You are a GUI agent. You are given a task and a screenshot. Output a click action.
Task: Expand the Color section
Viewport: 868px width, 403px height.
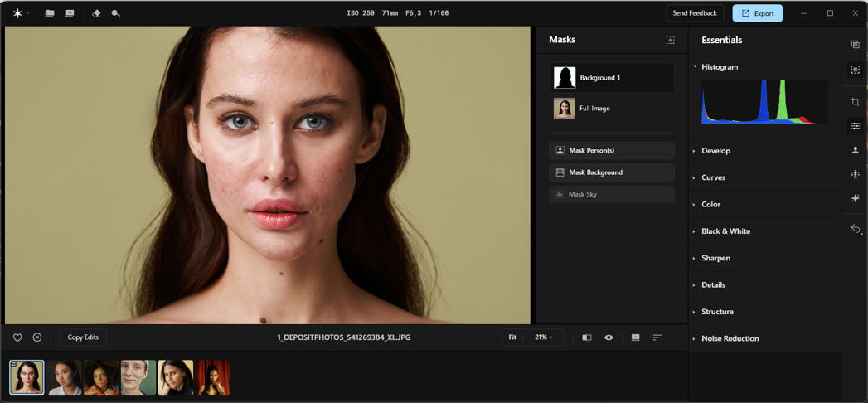765,204
